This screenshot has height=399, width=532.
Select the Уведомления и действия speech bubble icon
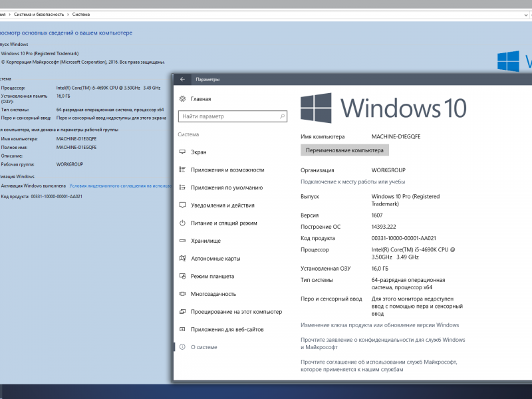coord(182,205)
